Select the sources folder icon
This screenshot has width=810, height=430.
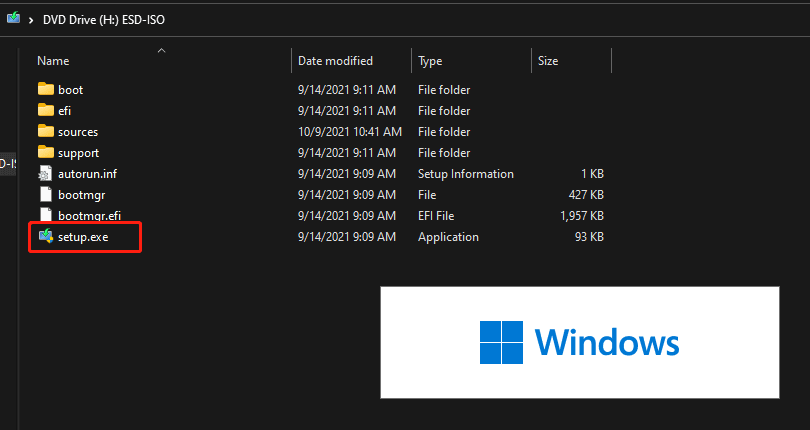[x=45, y=131]
